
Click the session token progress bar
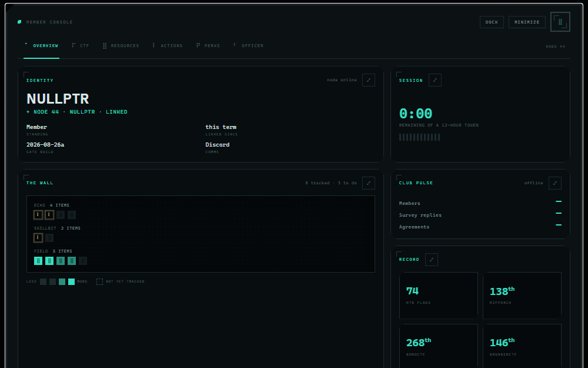point(419,137)
